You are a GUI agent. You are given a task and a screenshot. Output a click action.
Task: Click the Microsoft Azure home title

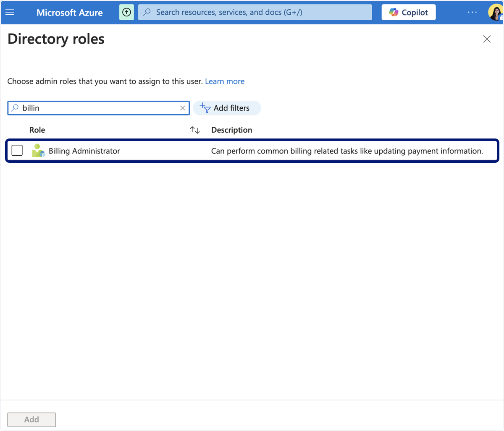[70, 13]
